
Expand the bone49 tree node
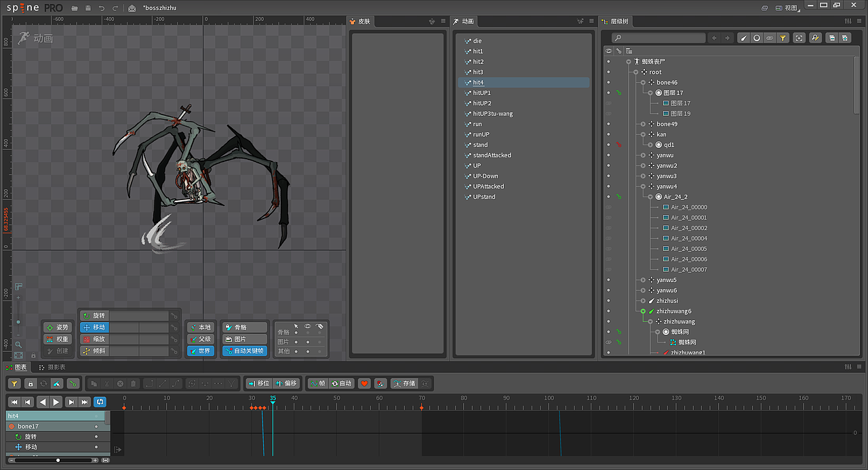point(642,124)
